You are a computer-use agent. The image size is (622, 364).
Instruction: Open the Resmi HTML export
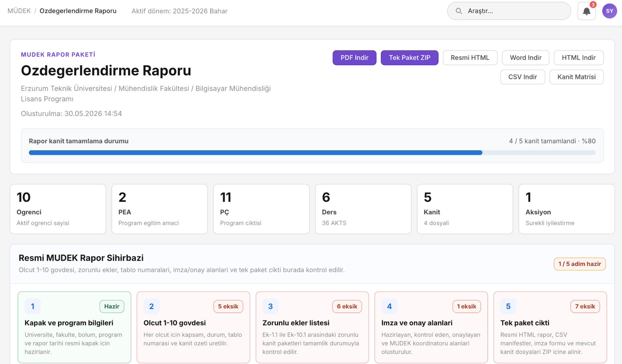click(x=470, y=58)
